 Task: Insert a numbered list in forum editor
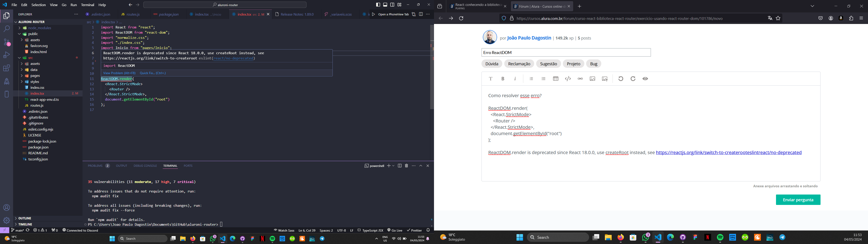coord(531,79)
